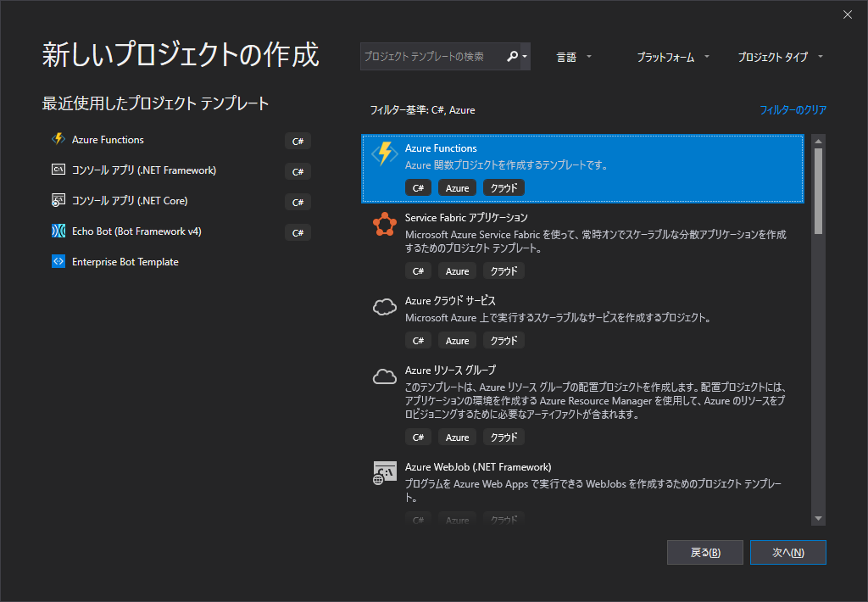
Task: Click C# tag under Service Fabric template
Action: point(418,270)
